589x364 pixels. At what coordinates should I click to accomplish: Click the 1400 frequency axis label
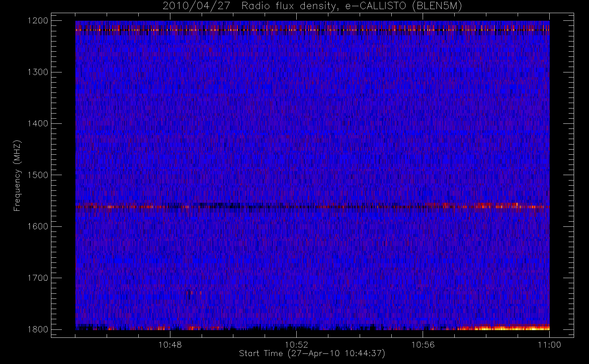[x=38, y=123]
